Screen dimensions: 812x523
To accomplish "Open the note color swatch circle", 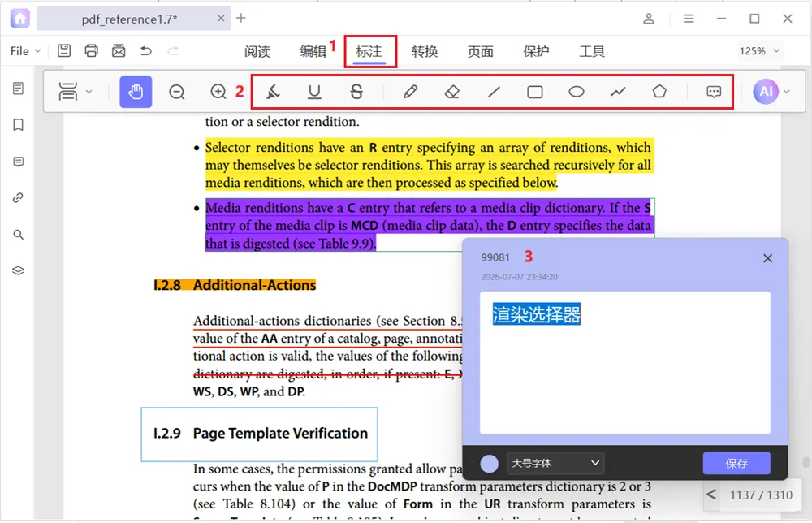I will 489,464.
